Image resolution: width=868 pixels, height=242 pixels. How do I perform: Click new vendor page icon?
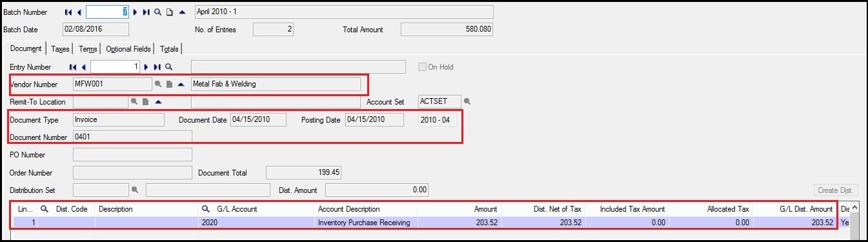pyautogui.click(x=169, y=84)
